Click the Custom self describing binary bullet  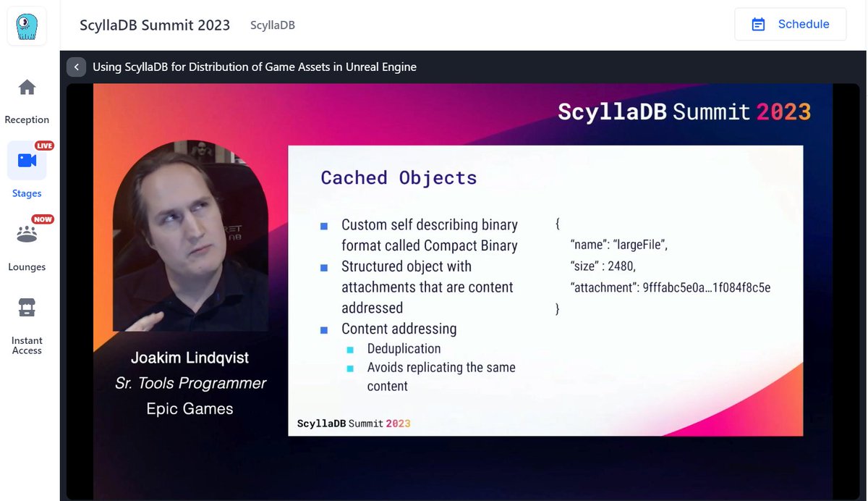[430, 235]
